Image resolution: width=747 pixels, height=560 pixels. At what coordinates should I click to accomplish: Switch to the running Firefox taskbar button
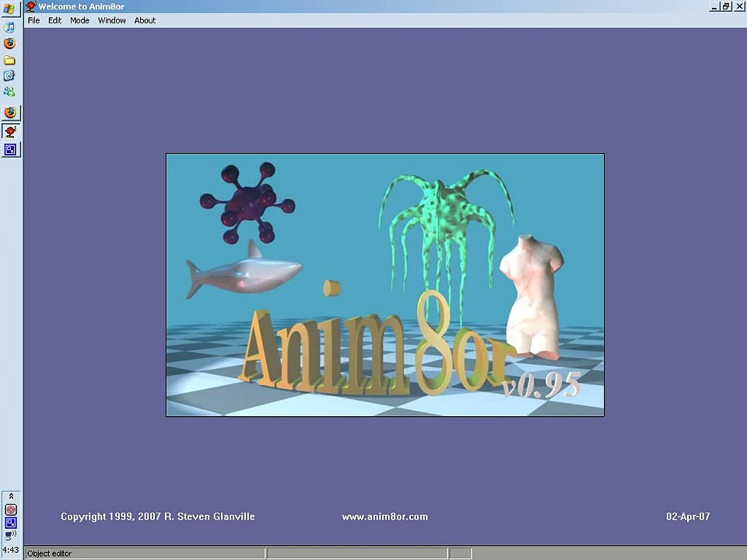click(10, 112)
